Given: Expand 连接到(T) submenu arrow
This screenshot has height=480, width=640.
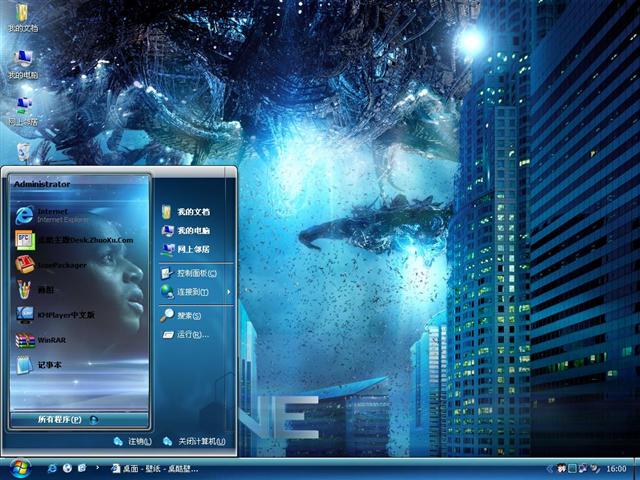Looking at the screenshot, I should (x=229, y=292).
